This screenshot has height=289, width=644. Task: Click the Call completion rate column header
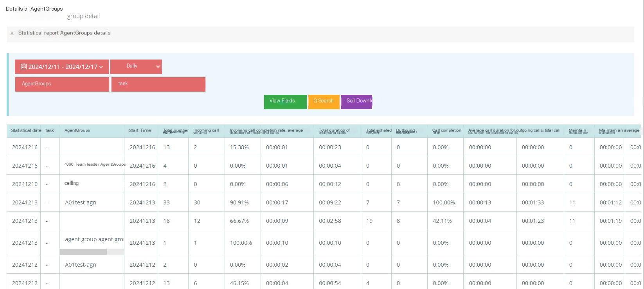pos(446,131)
